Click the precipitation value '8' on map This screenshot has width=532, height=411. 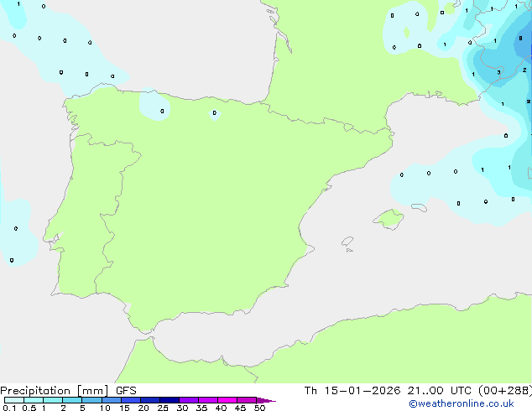(x=520, y=39)
